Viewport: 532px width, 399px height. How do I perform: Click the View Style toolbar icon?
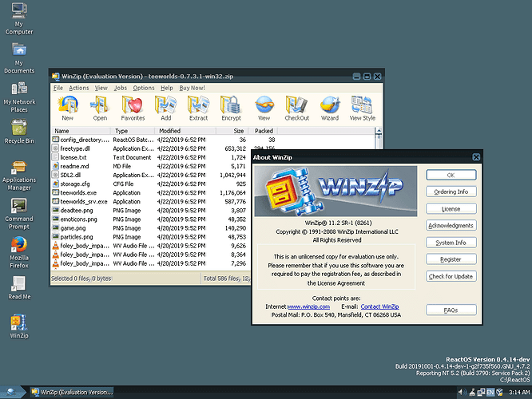[363, 109]
